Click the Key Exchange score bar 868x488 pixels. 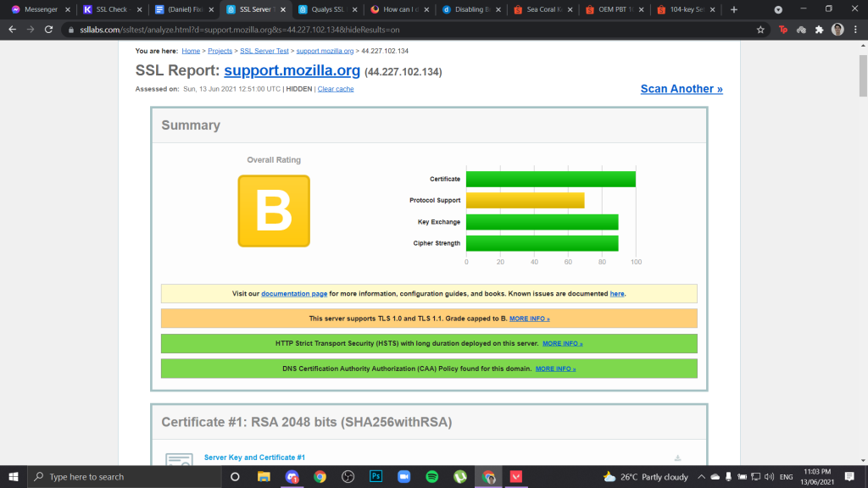pos(542,222)
